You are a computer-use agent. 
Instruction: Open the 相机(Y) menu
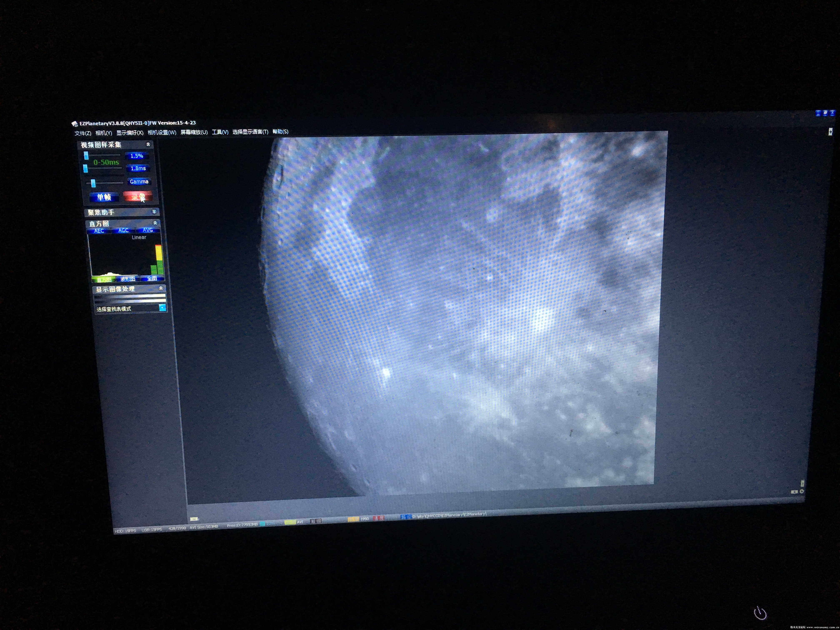coord(104,133)
